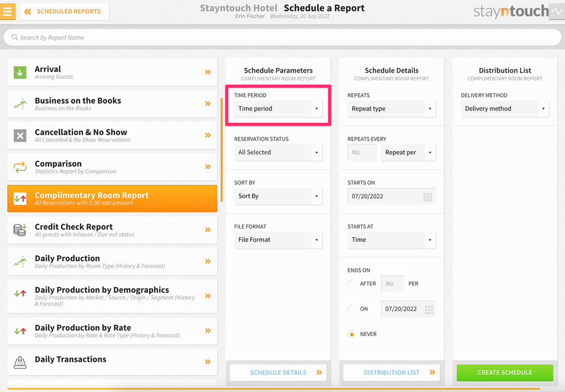Select the Credit Check Report

pos(112,230)
